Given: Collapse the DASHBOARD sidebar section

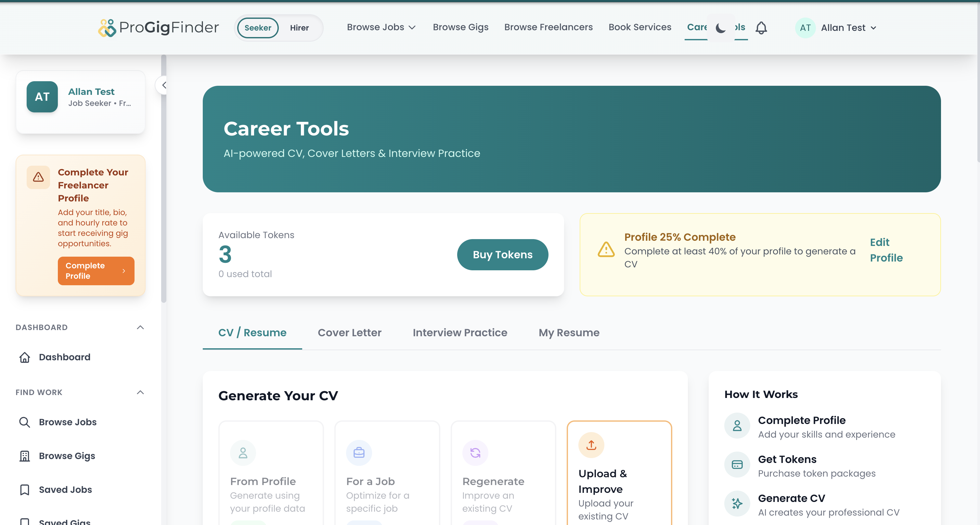Looking at the screenshot, I should pos(140,327).
